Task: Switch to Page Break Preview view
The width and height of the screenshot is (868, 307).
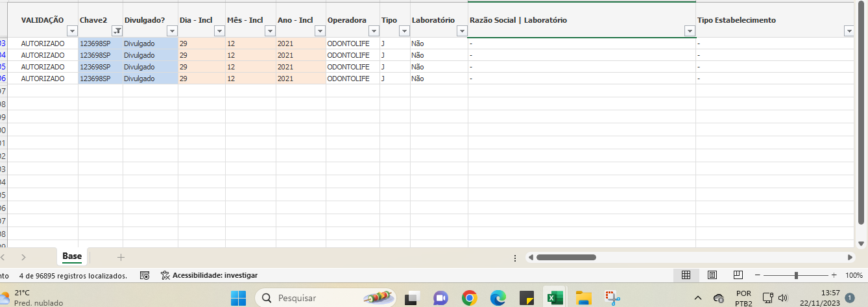Action: (738, 275)
